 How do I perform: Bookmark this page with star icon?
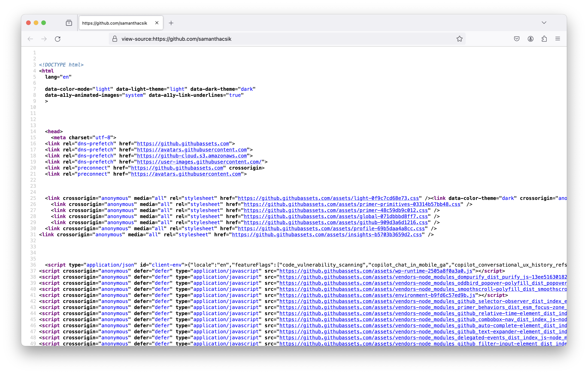pyautogui.click(x=459, y=39)
